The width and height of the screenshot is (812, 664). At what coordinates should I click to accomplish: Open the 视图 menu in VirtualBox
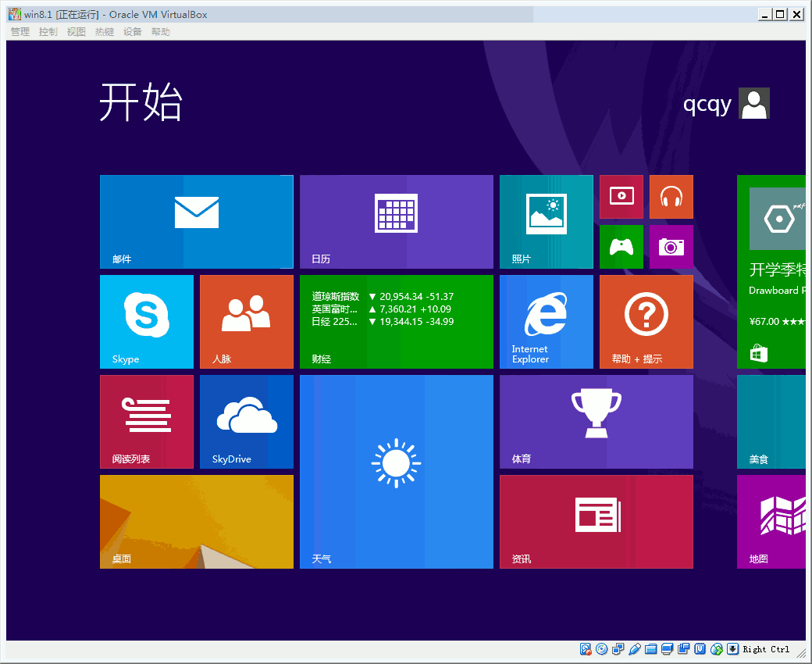pyautogui.click(x=77, y=31)
